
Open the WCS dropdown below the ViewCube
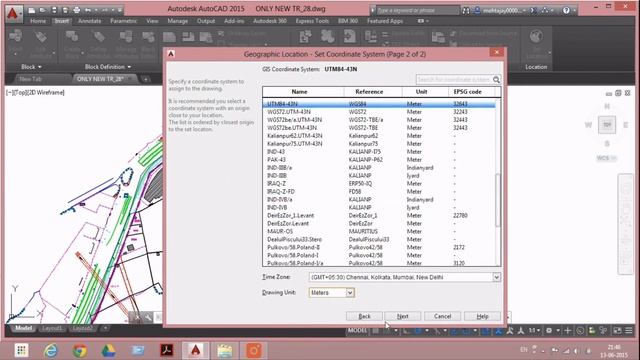click(x=606, y=158)
